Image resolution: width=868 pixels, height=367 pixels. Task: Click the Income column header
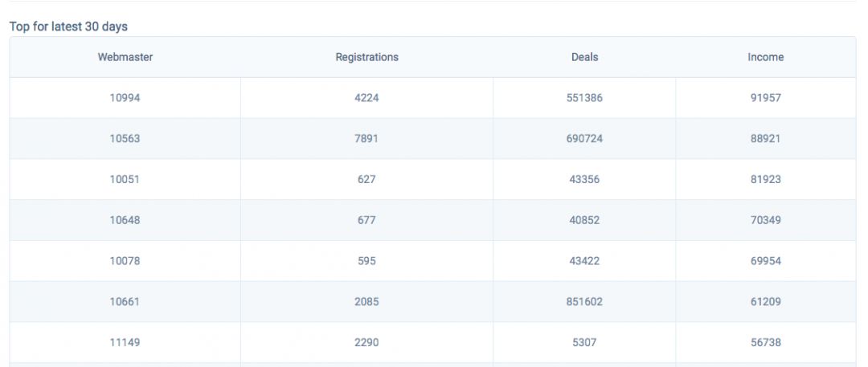click(766, 57)
